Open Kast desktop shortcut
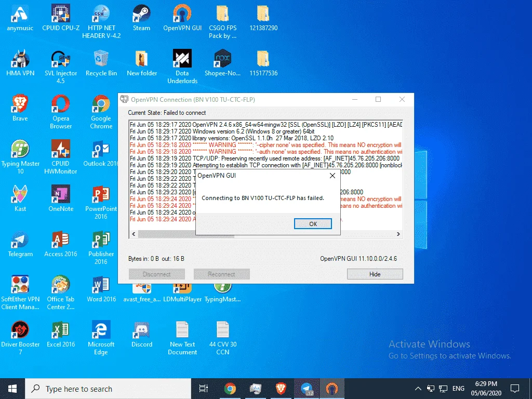Image resolution: width=532 pixels, height=399 pixels. tap(20, 199)
